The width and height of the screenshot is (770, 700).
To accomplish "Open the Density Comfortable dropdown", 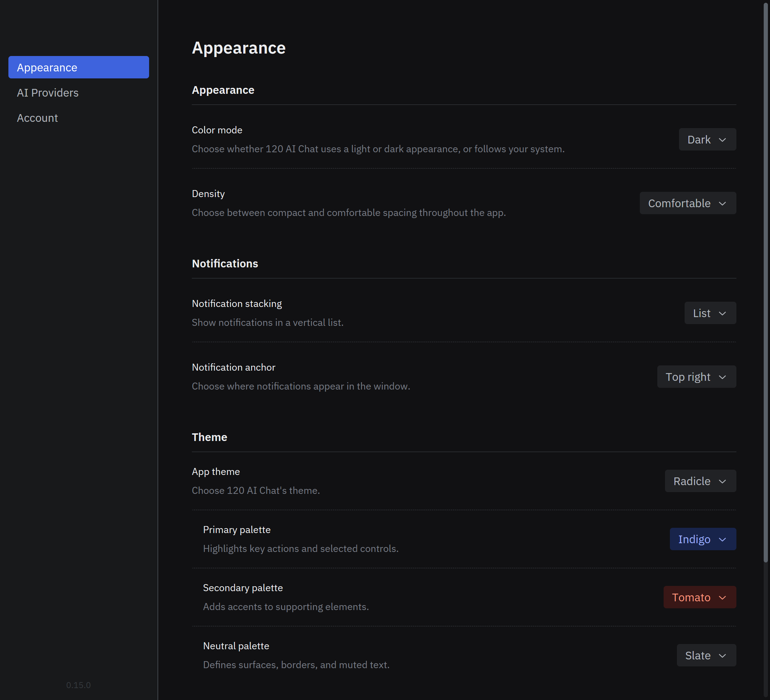I will tap(687, 203).
